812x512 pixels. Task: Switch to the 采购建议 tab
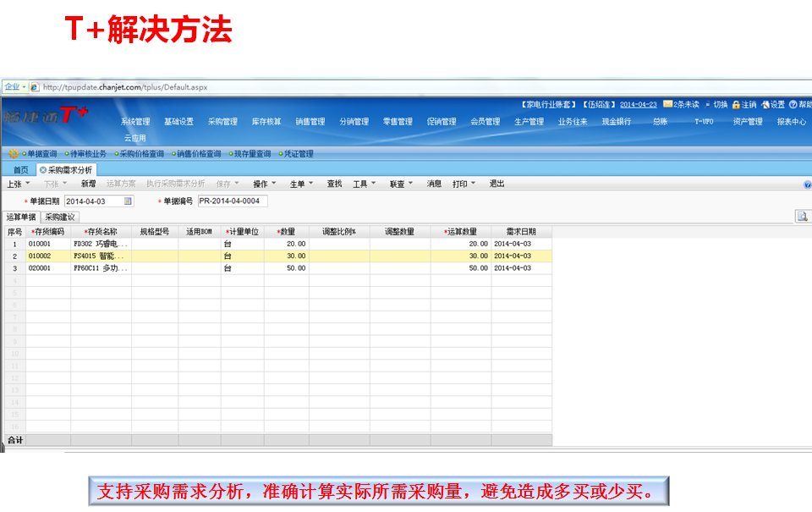pyautogui.click(x=60, y=217)
